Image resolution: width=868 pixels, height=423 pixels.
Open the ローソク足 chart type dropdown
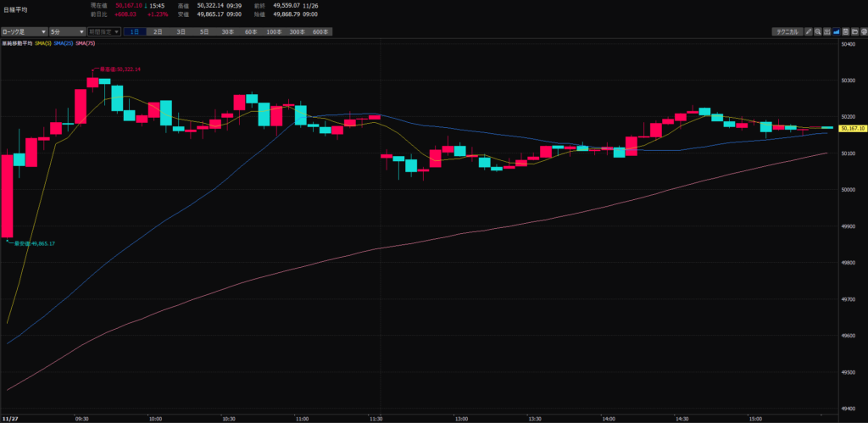pyautogui.click(x=23, y=31)
